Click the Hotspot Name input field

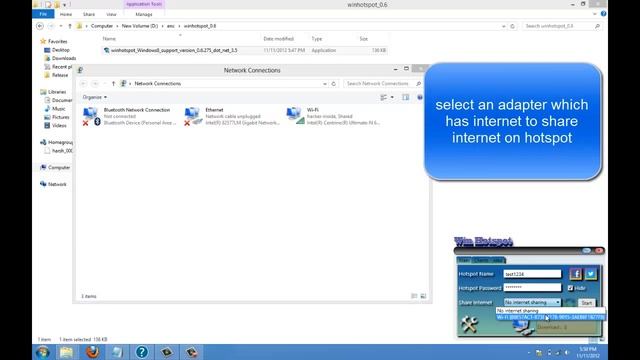(x=532, y=274)
